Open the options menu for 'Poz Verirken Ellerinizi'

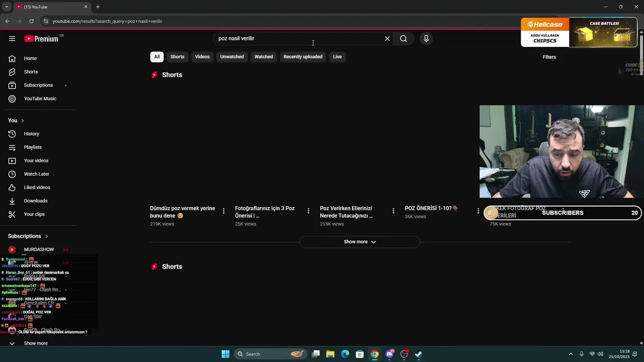(393, 211)
